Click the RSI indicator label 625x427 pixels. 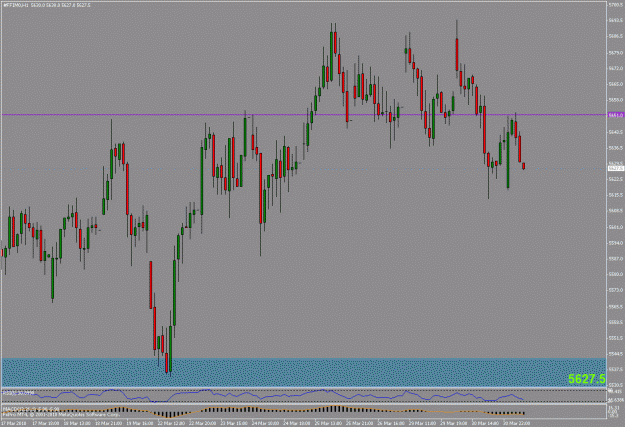18,393
